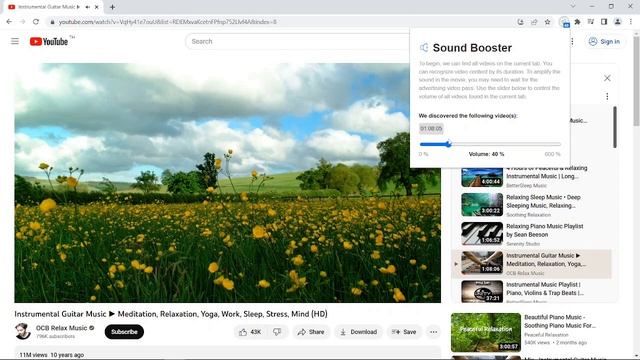This screenshot has width=640, height=360.
Task: Click the Sound Booster extension icon
Action: tap(564, 22)
